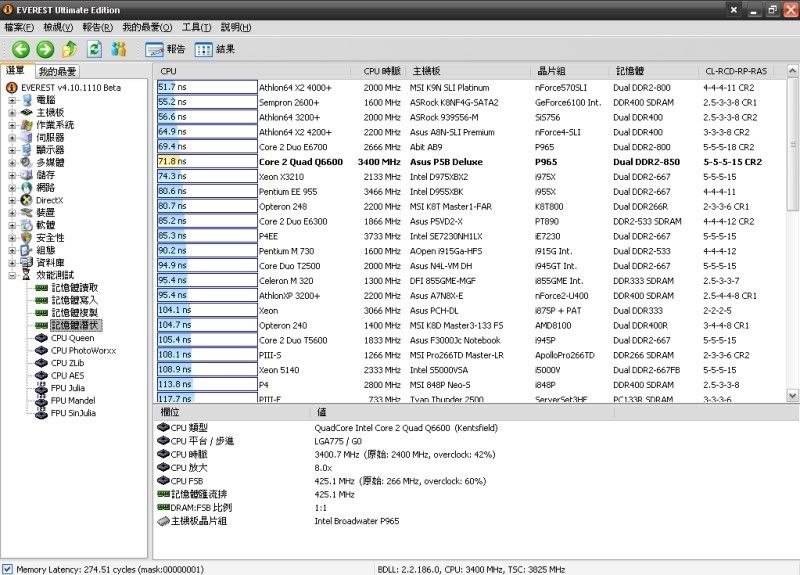
Task: Select FPU Mandel benchmark item
Action: tap(75, 400)
